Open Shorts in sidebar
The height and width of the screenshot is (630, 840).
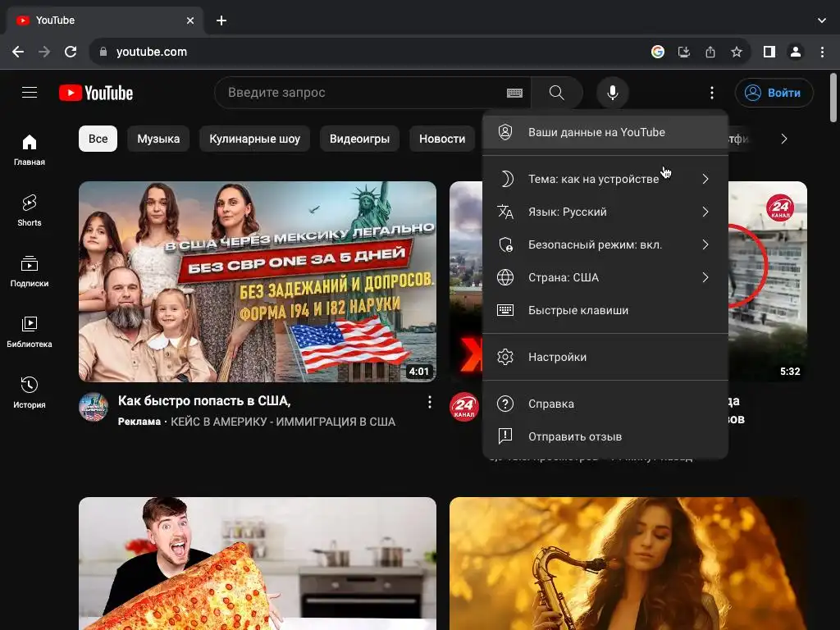click(30, 211)
